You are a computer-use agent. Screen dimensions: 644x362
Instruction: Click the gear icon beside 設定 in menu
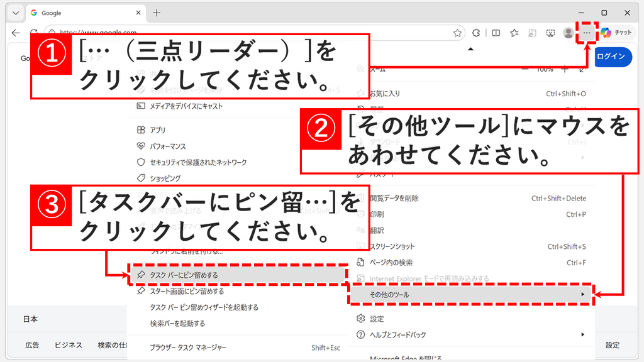point(360,319)
